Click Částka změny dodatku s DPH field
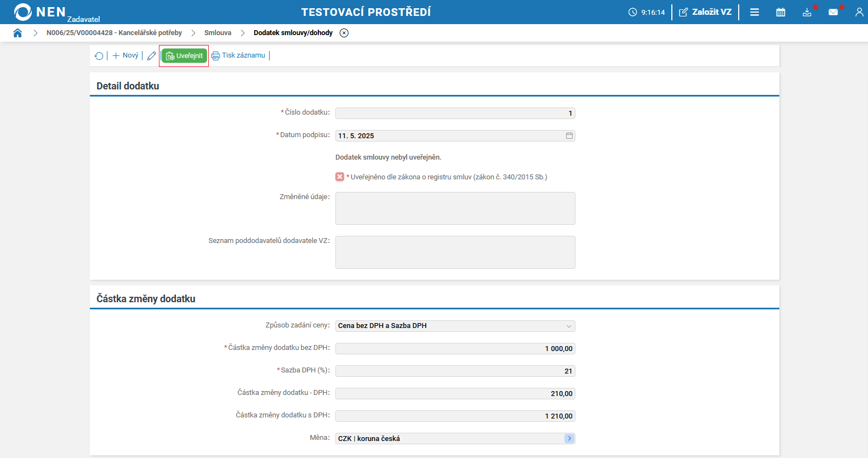Screen dimensions: 868x458 [455, 416]
